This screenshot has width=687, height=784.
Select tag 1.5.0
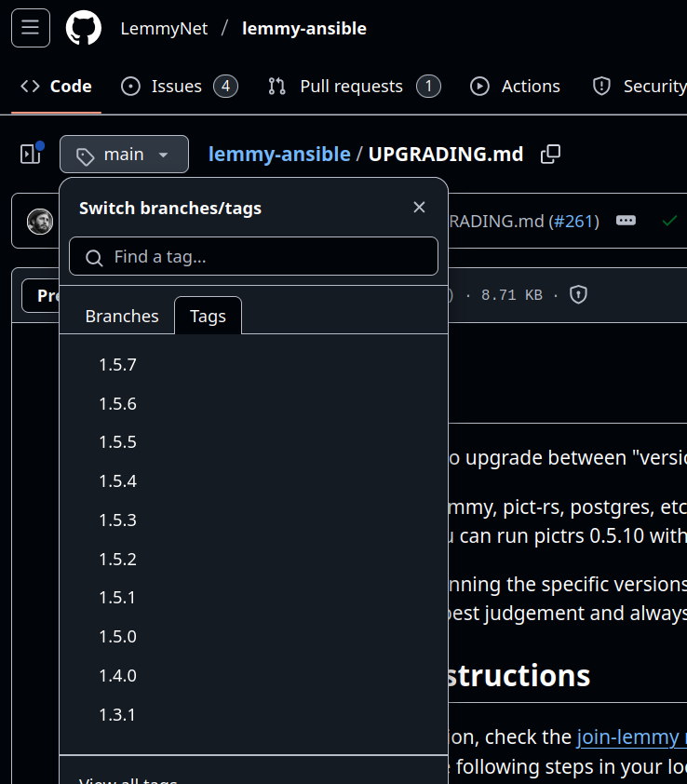coord(253,637)
